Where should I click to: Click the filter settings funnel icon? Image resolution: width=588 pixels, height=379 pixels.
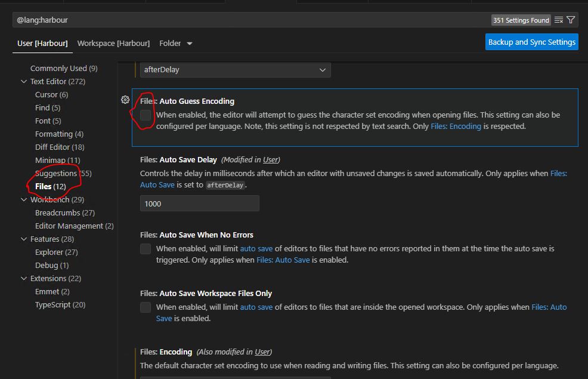point(571,20)
